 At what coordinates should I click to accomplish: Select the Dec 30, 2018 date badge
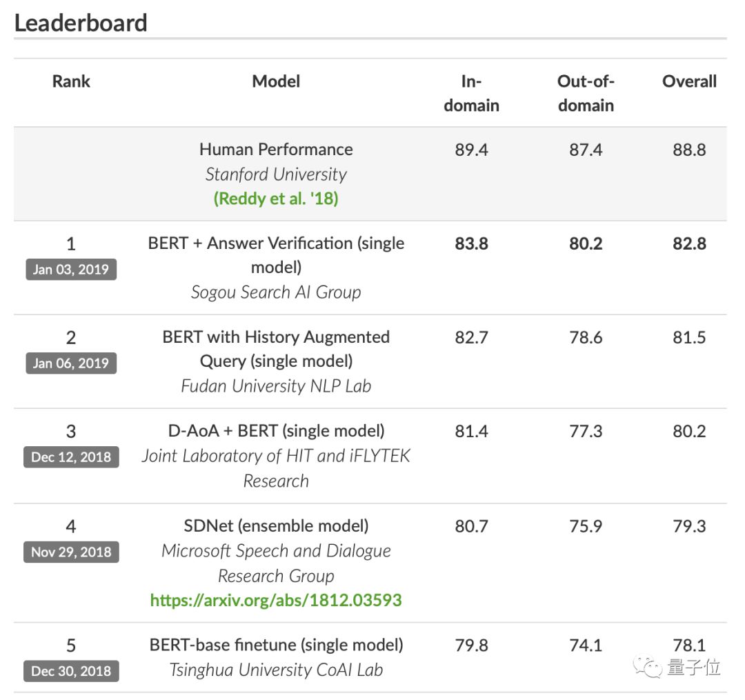[x=71, y=671]
